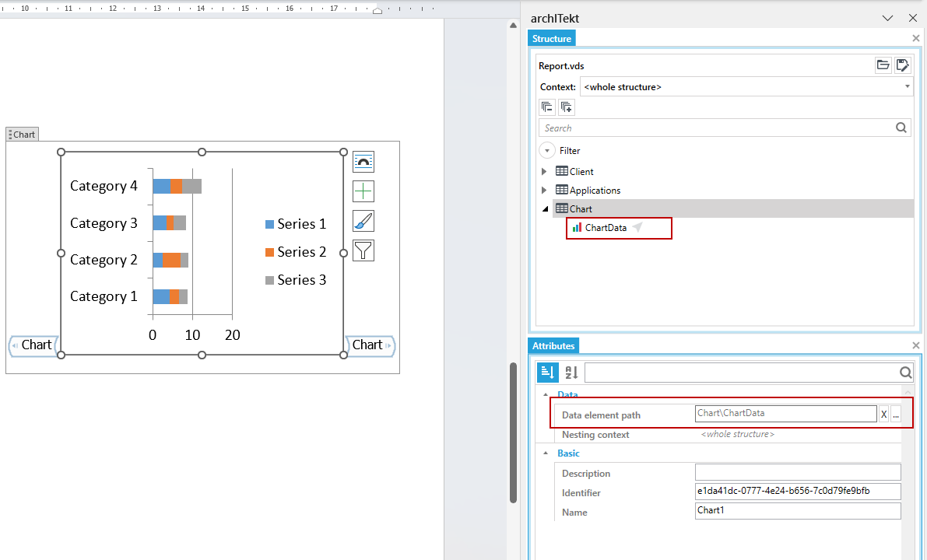
Task: Select the Applications table icon
Action: point(562,191)
